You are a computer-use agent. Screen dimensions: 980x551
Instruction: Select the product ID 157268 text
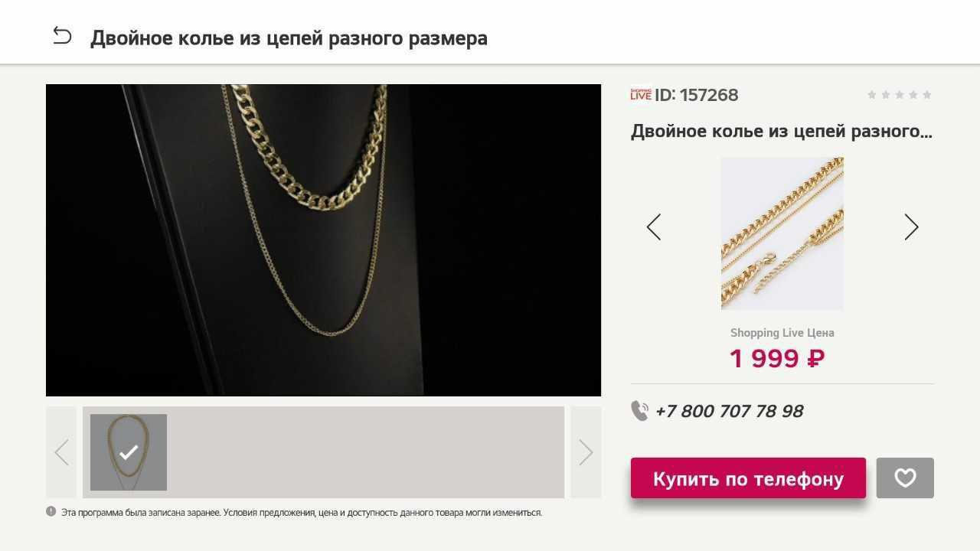pos(697,95)
